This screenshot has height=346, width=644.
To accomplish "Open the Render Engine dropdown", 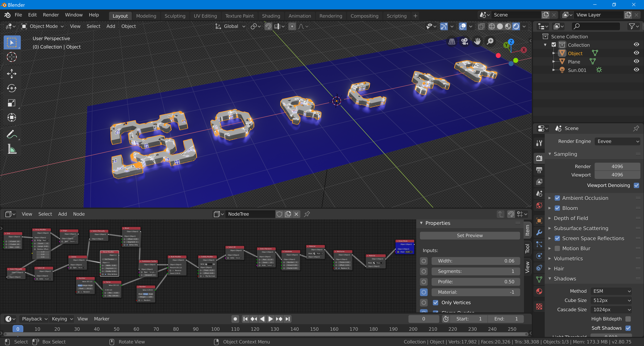I will (617, 141).
